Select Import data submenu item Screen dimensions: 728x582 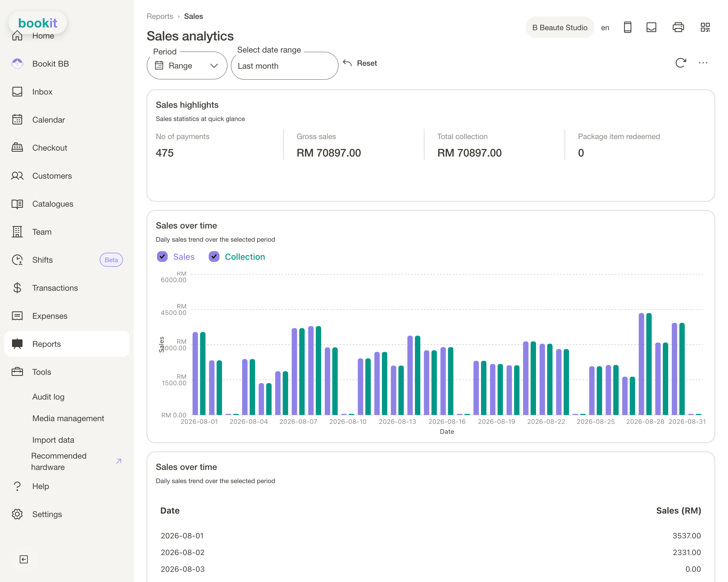53,440
